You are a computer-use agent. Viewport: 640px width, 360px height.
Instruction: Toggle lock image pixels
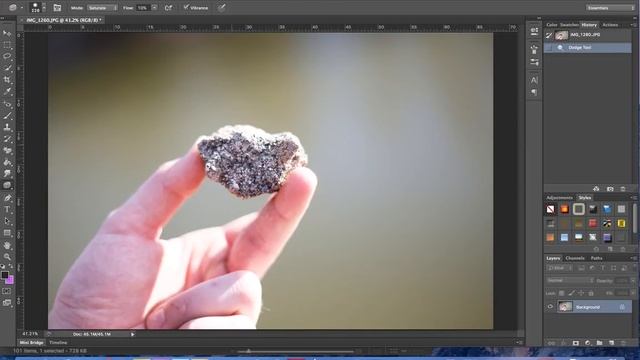(x=571, y=293)
